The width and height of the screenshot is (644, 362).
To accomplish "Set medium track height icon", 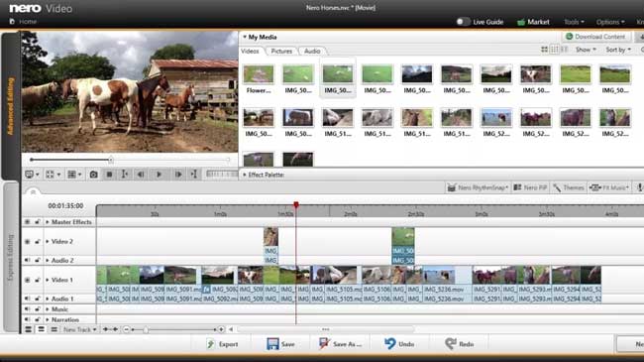I will pyautogui.click(x=41, y=329).
